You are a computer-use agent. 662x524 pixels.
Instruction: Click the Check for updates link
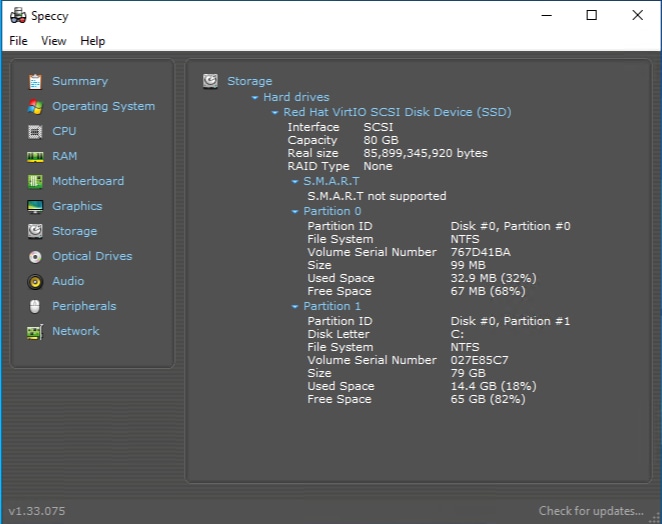[590, 511]
